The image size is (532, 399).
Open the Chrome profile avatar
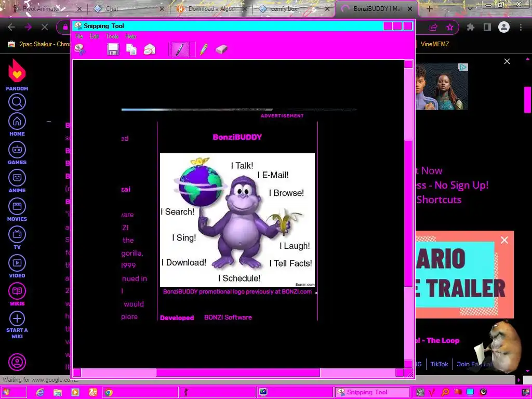[x=504, y=27]
